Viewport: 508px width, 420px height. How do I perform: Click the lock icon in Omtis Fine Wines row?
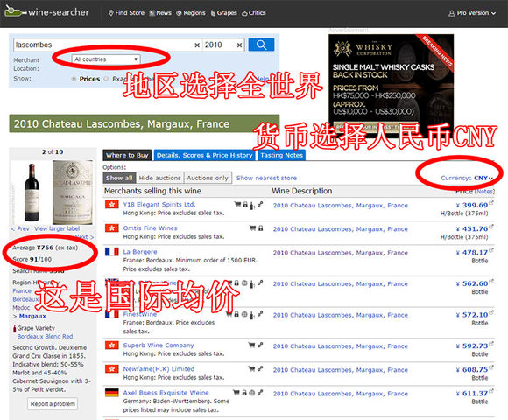pyautogui.click(x=260, y=228)
